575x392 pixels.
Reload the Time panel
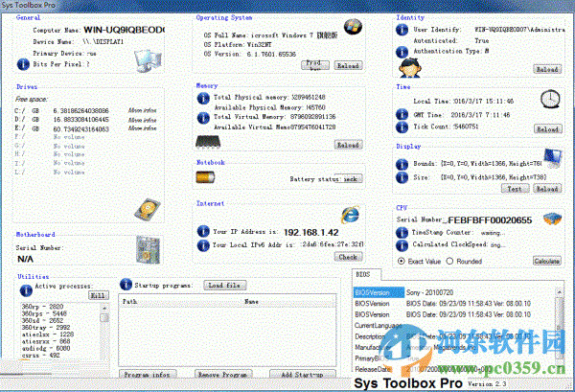coord(547,129)
